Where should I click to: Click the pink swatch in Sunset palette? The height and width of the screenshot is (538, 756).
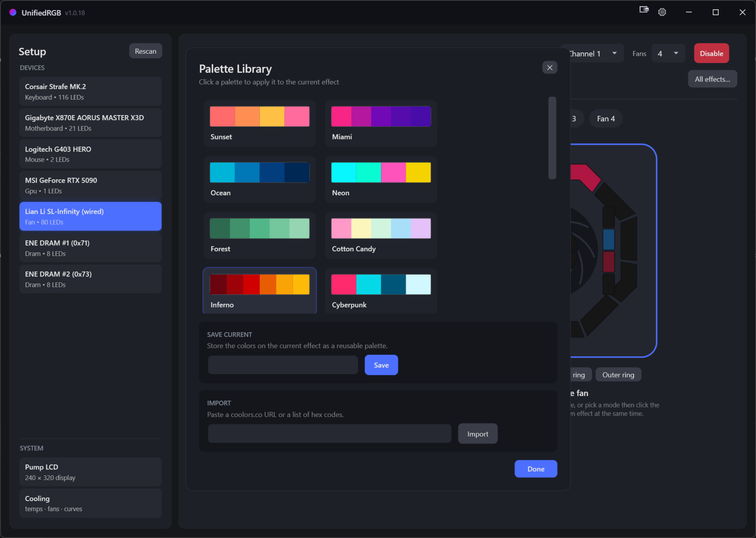[x=297, y=116]
